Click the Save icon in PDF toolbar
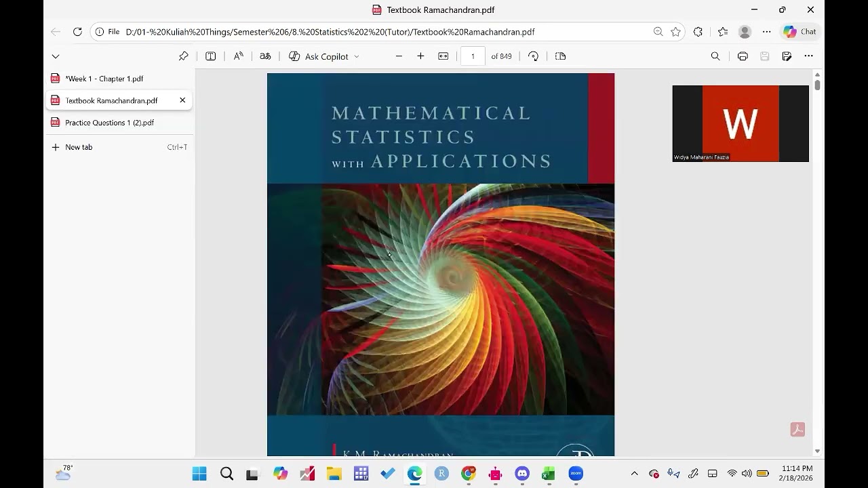 point(765,56)
